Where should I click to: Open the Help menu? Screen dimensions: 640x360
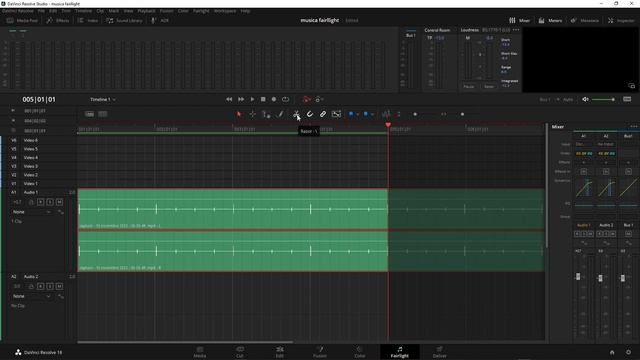245,11
